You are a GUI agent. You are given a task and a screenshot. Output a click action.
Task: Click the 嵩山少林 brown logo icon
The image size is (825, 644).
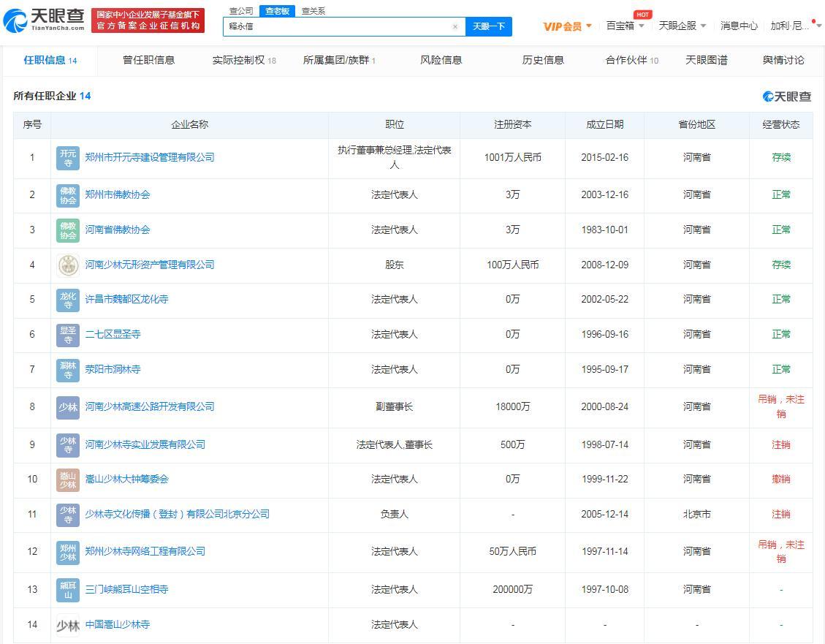[68, 480]
